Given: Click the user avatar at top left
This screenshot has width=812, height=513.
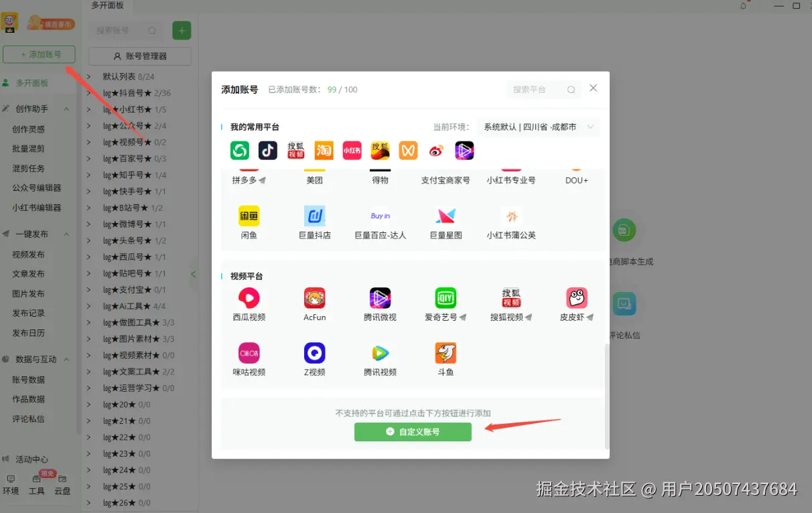Looking at the screenshot, I should click(x=10, y=23).
